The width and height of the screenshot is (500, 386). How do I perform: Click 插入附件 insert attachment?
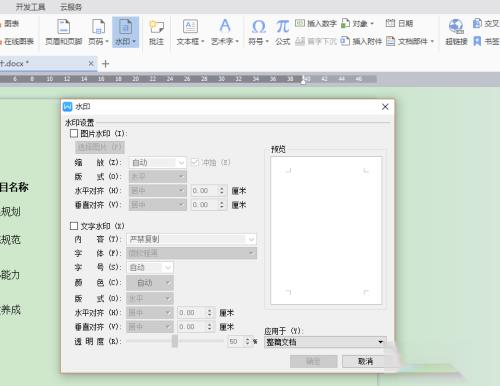[x=361, y=41]
